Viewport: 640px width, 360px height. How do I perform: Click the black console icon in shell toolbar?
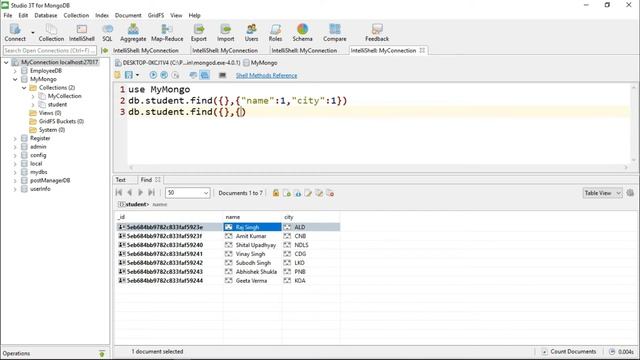(x=222, y=75)
